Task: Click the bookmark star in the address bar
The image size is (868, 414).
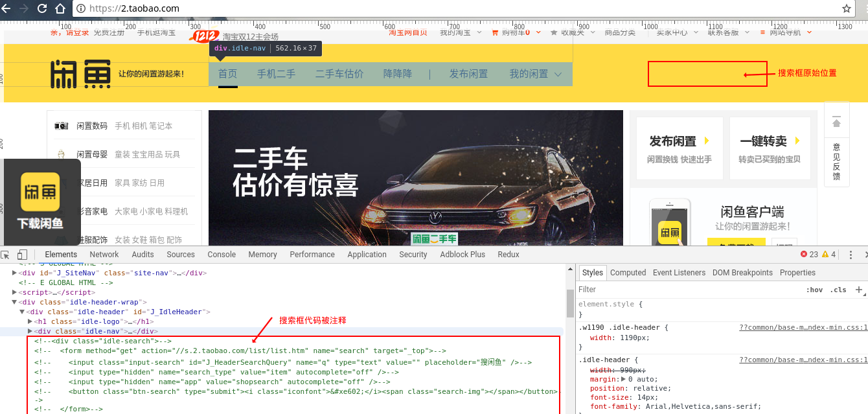Action: tap(847, 9)
